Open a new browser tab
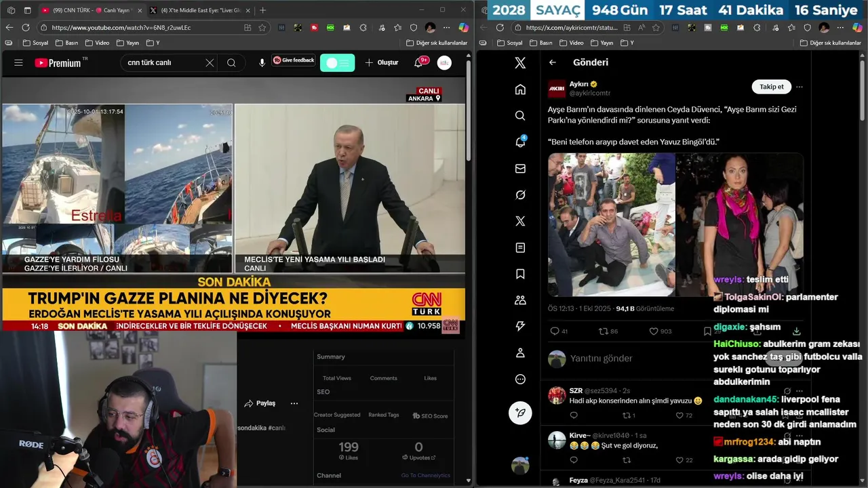This screenshot has height=488, width=868. coord(262,10)
